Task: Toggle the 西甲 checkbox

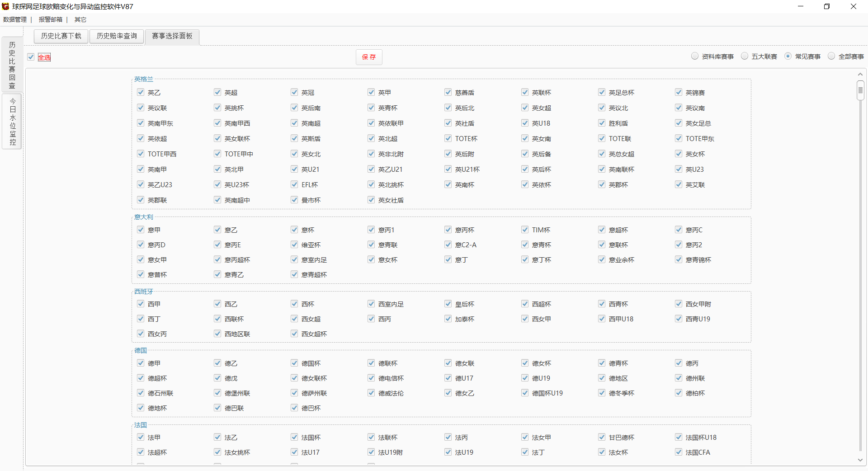Action: click(141, 304)
